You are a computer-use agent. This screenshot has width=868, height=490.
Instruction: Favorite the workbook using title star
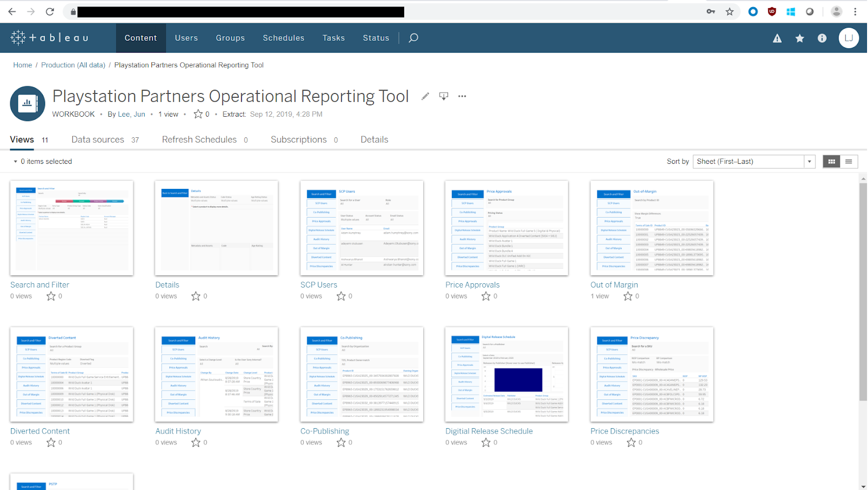pyautogui.click(x=198, y=114)
